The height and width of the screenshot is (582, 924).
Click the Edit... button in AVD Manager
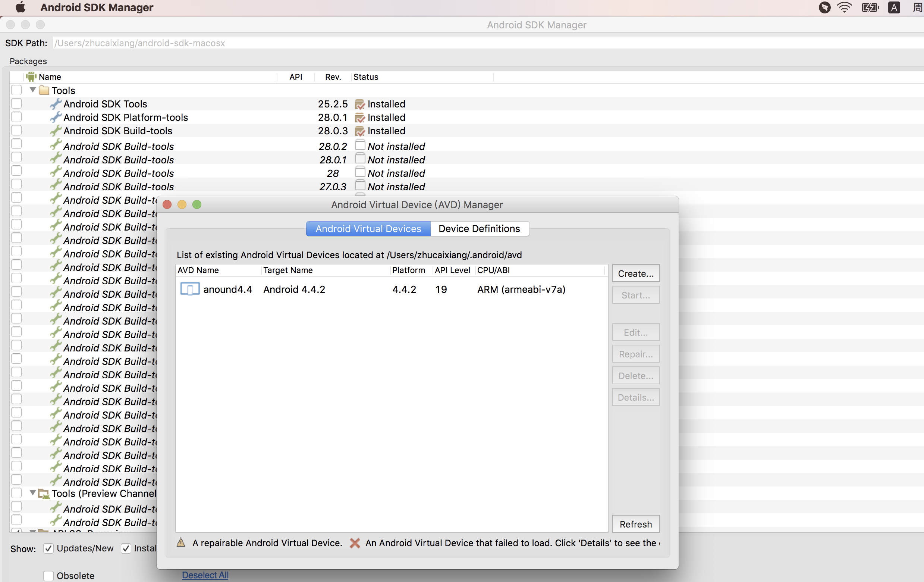pos(635,332)
